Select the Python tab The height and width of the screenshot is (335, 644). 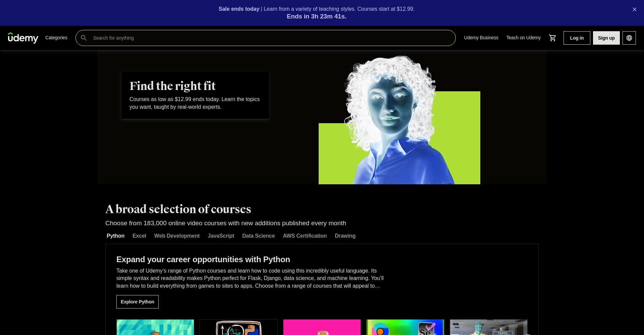[x=115, y=236]
